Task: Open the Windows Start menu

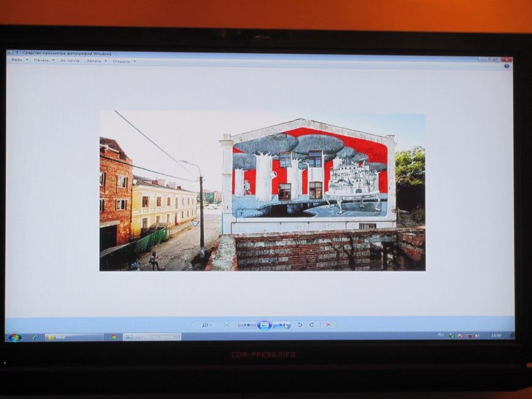Action: tap(15, 337)
